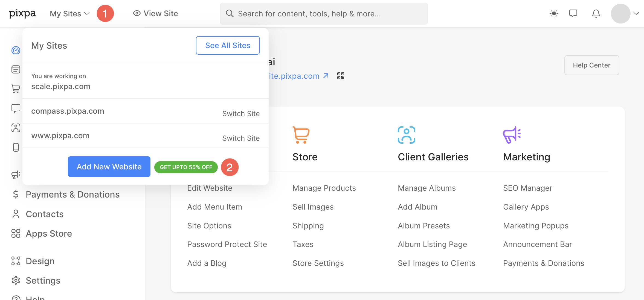Viewport: 644px width, 300px height.
Task: Click the pixpa logo
Action: [x=22, y=13]
